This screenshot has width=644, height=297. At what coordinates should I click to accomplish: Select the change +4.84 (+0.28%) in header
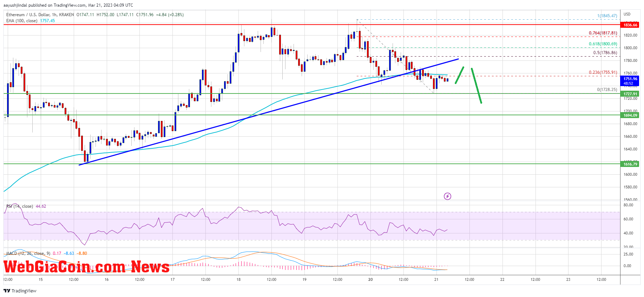coord(170,15)
